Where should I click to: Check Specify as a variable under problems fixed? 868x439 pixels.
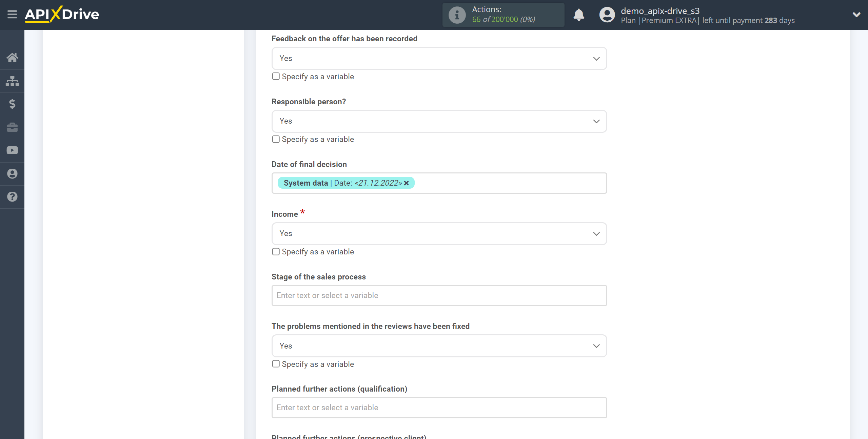[x=276, y=364]
